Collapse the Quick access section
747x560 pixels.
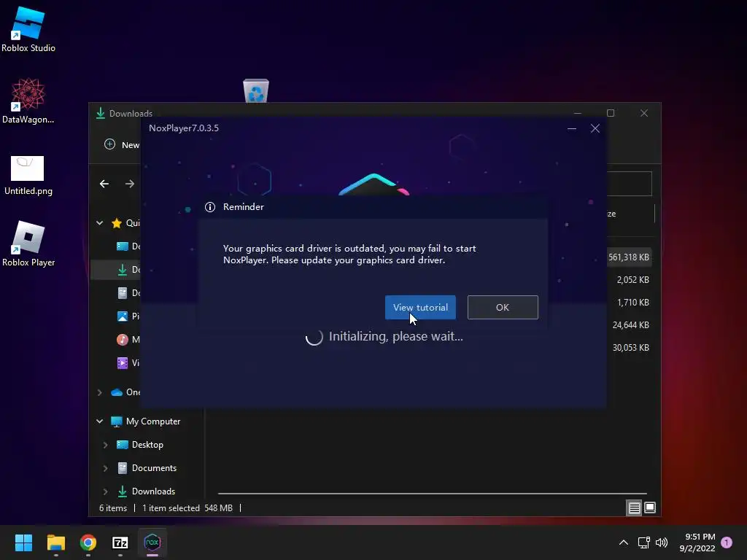click(99, 223)
